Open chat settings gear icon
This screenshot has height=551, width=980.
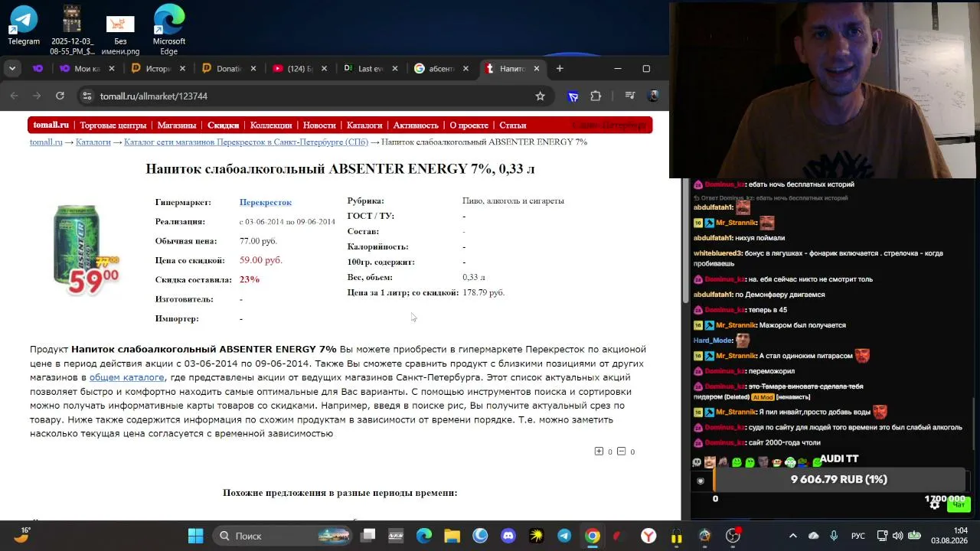click(x=935, y=505)
